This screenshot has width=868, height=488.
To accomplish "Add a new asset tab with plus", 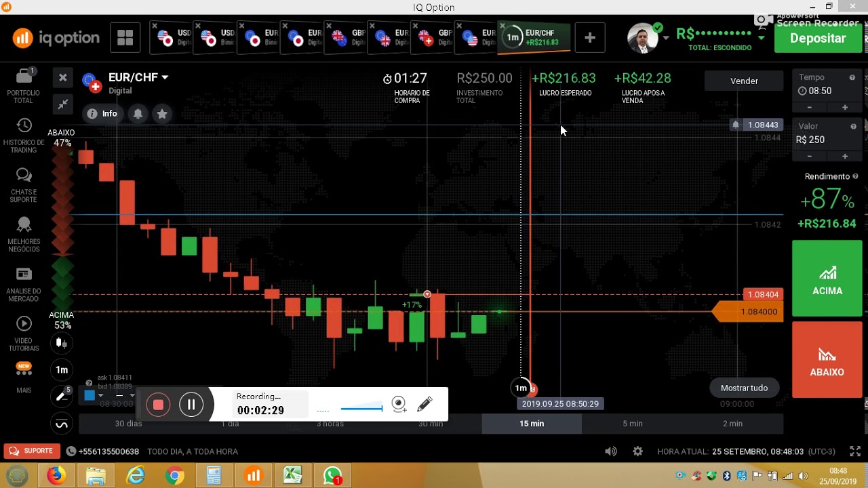I will coord(590,38).
